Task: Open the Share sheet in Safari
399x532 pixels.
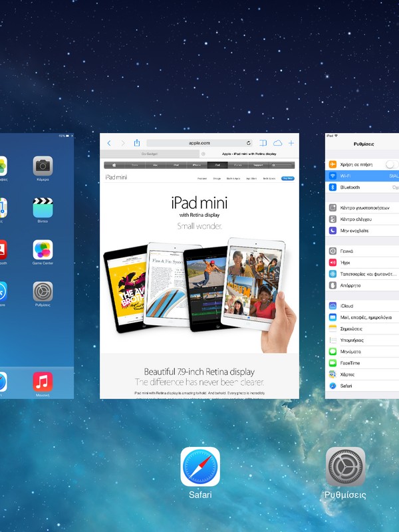Action: pyautogui.click(x=137, y=143)
